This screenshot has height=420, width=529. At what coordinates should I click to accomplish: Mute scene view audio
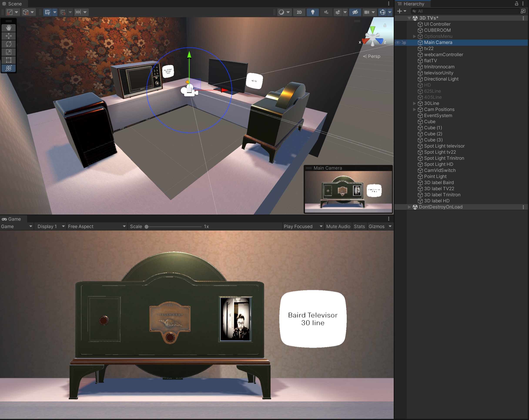tap(326, 12)
